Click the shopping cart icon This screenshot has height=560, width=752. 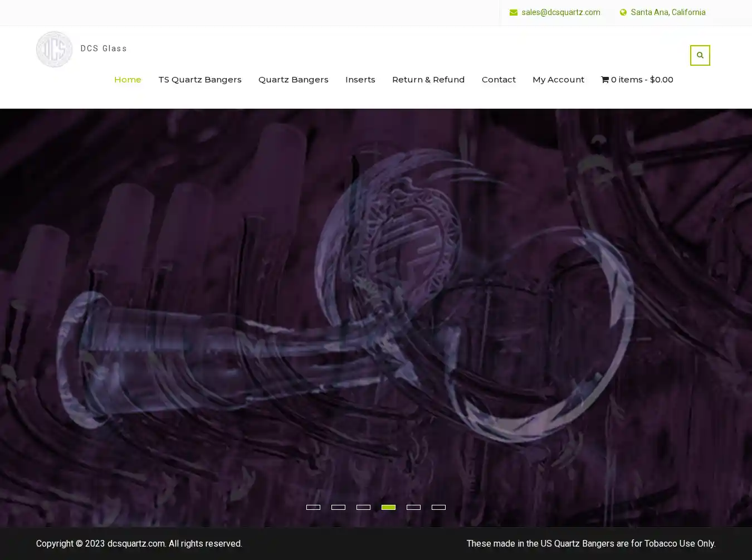point(604,80)
